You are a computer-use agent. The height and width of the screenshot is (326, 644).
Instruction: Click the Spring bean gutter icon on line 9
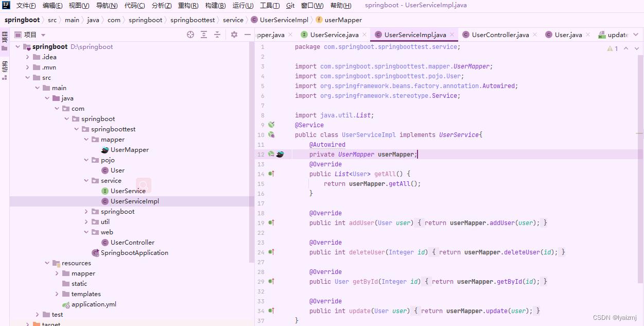click(x=271, y=125)
